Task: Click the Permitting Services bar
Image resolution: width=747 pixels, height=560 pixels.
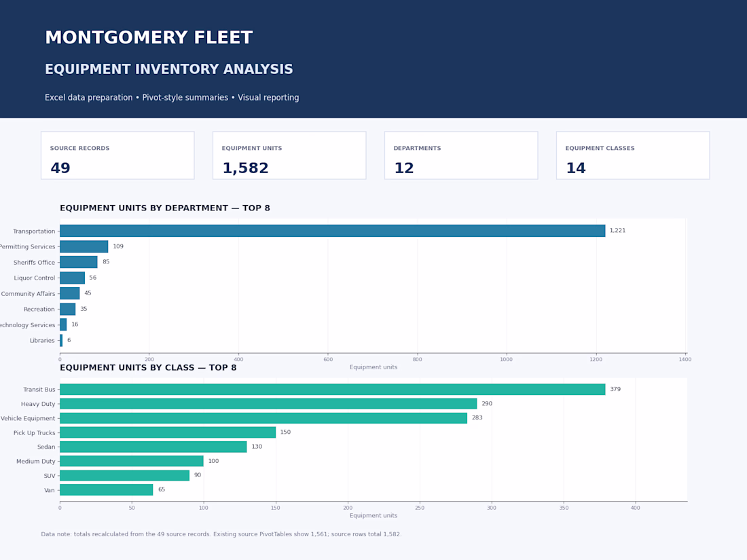Action: (84, 246)
